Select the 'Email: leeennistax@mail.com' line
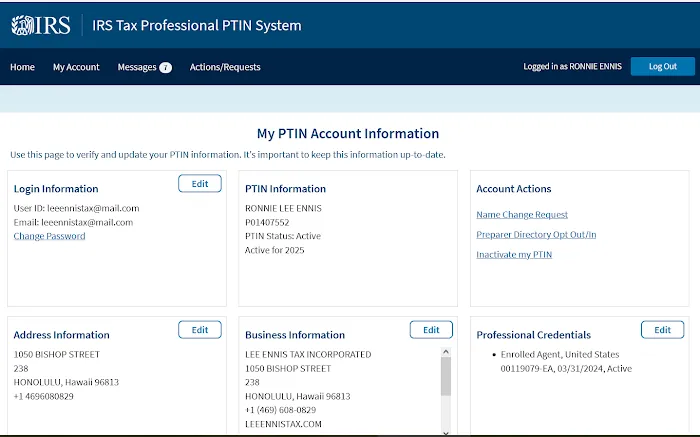Viewport: 700px width, 437px height. (x=73, y=222)
